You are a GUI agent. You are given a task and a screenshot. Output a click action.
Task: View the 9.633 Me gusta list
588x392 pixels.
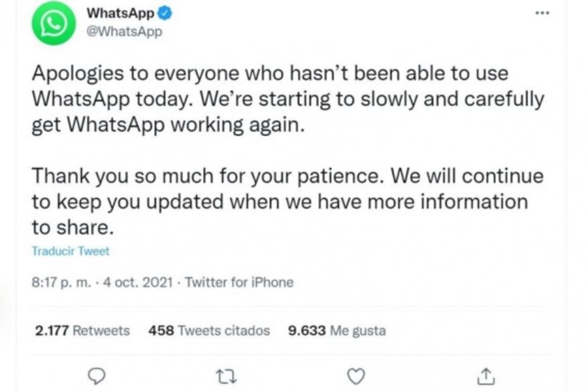pos(336,330)
